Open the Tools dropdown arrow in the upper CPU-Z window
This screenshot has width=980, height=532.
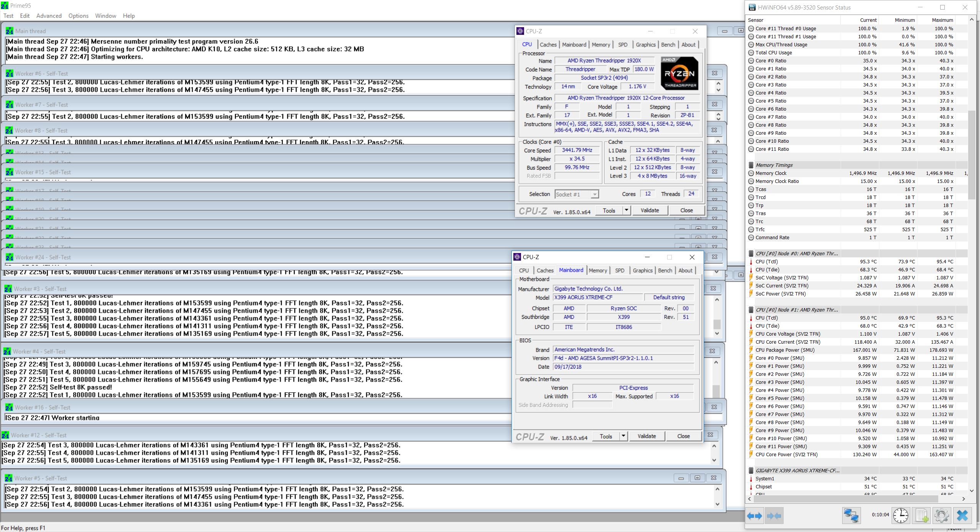coord(626,210)
